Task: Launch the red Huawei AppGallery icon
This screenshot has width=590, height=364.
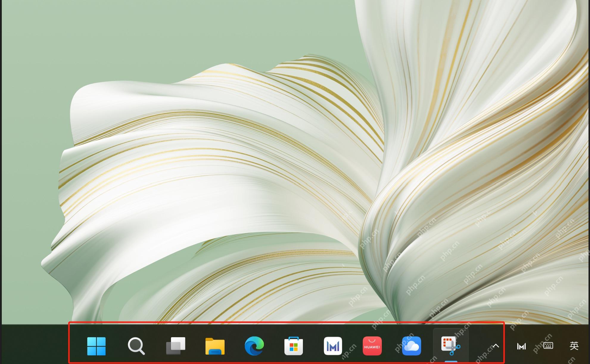Action: click(372, 346)
